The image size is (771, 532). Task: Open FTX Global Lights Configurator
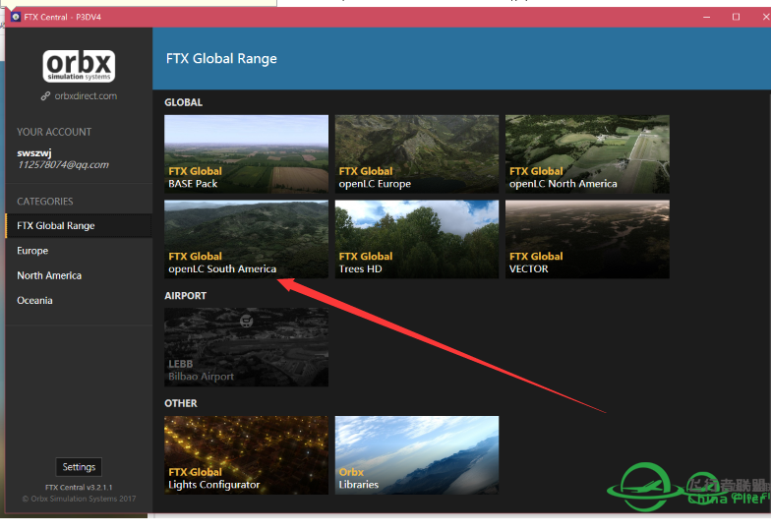pyautogui.click(x=246, y=454)
